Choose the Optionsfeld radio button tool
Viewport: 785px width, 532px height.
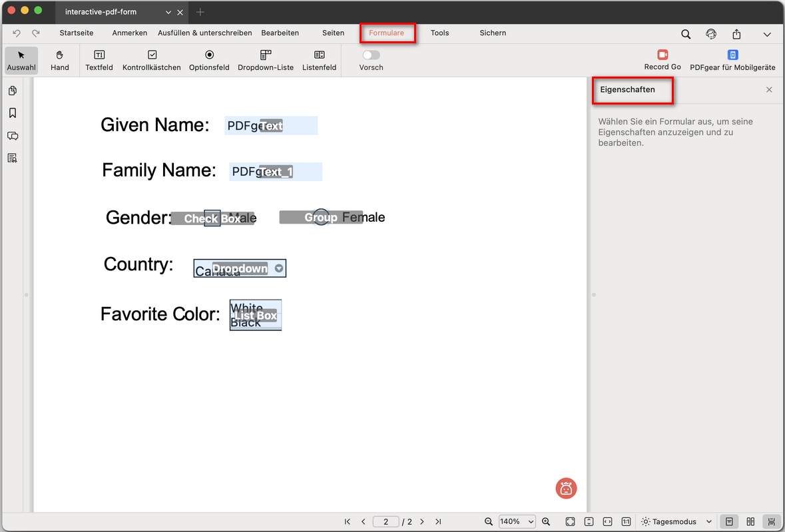click(209, 60)
